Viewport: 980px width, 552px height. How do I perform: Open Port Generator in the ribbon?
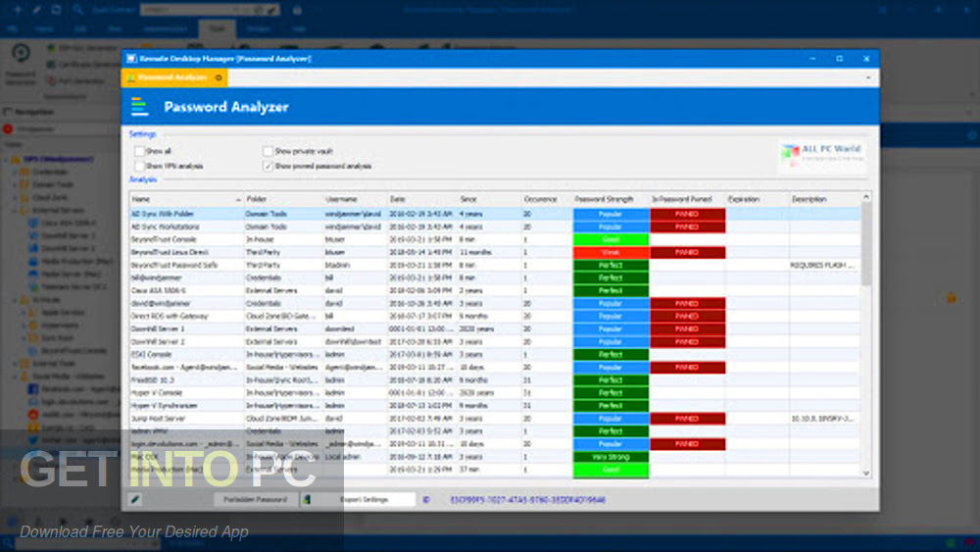(76, 81)
